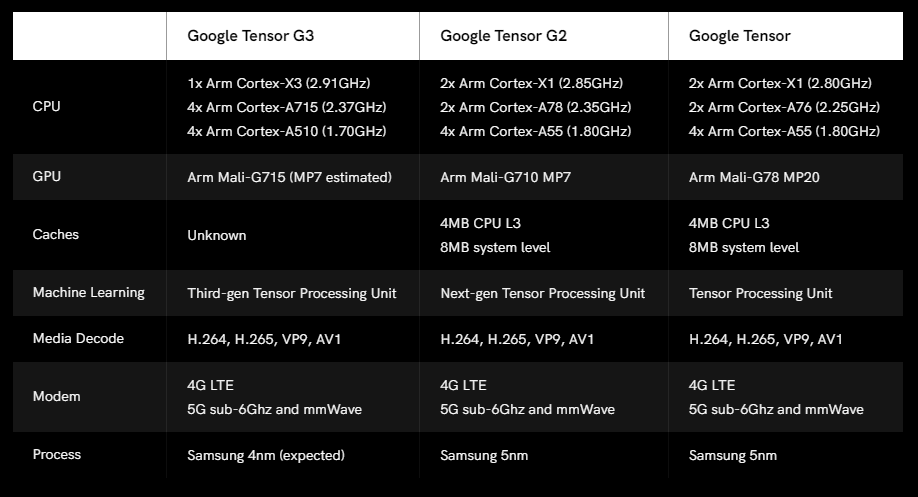
Task: Click the Samsung 4nm (expected) cell
Action: coord(266,455)
